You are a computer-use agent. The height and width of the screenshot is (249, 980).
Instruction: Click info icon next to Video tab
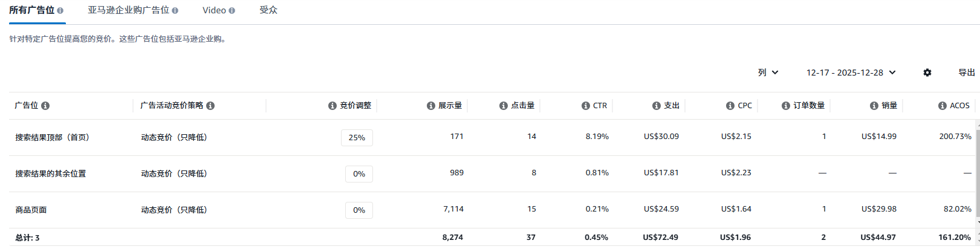[232, 11]
